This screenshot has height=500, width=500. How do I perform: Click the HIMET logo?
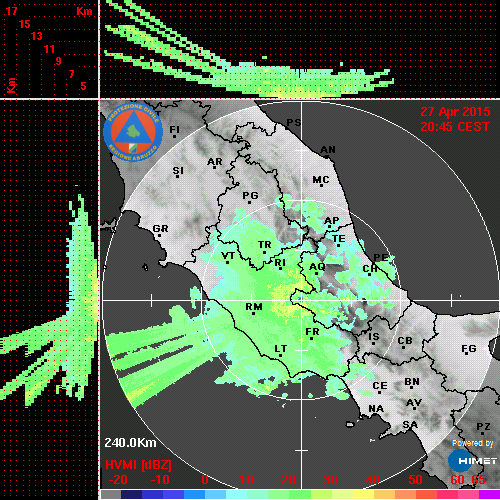click(x=473, y=461)
